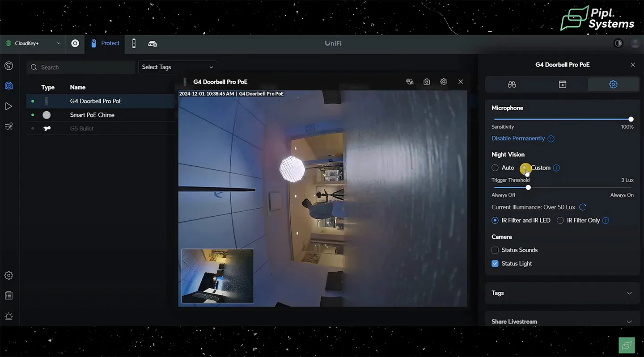Open info icon next to Disable Permanently

coord(551,139)
